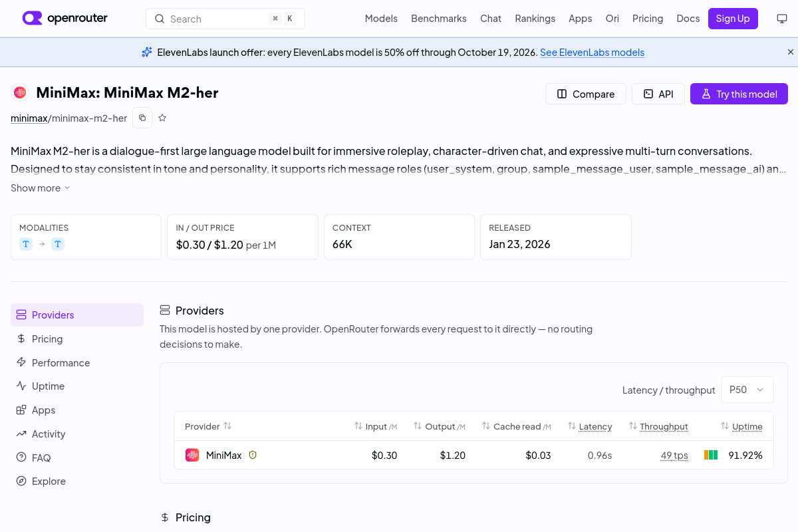
Task: Star the MiniMax M2-her model as favorite
Action: pyautogui.click(x=162, y=118)
